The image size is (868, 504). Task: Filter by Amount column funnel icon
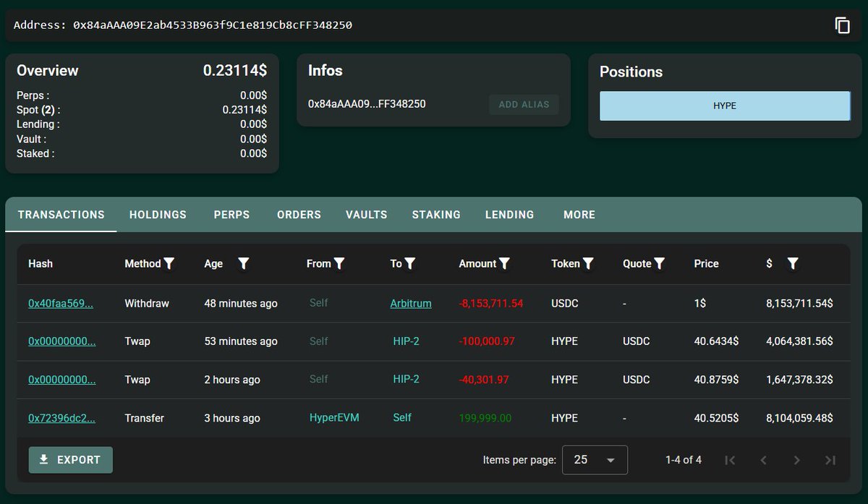pyautogui.click(x=505, y=264)
